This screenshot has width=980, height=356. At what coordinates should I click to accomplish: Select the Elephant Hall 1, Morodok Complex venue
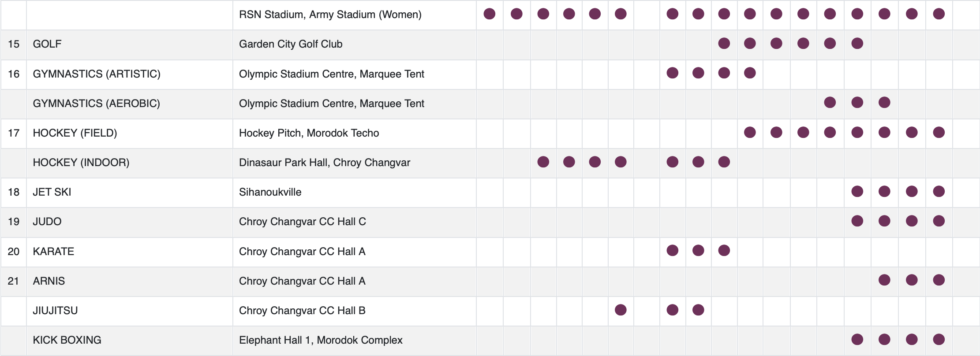point(321,340)
